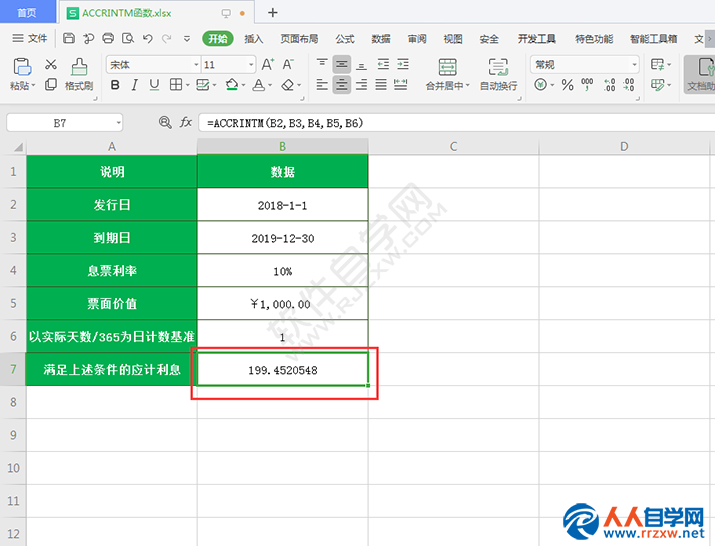Click decrease decimal places icon
This screenshot has height=546, width=715.
pos(629,85)
